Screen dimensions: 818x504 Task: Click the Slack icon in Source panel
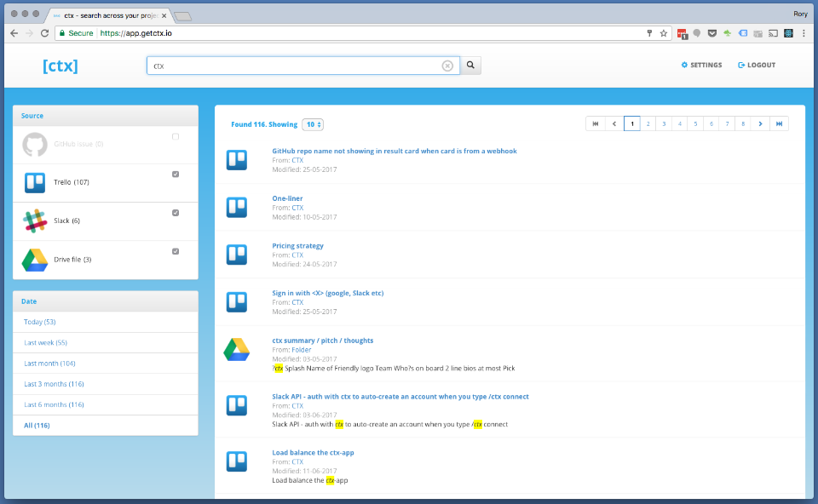35,221
